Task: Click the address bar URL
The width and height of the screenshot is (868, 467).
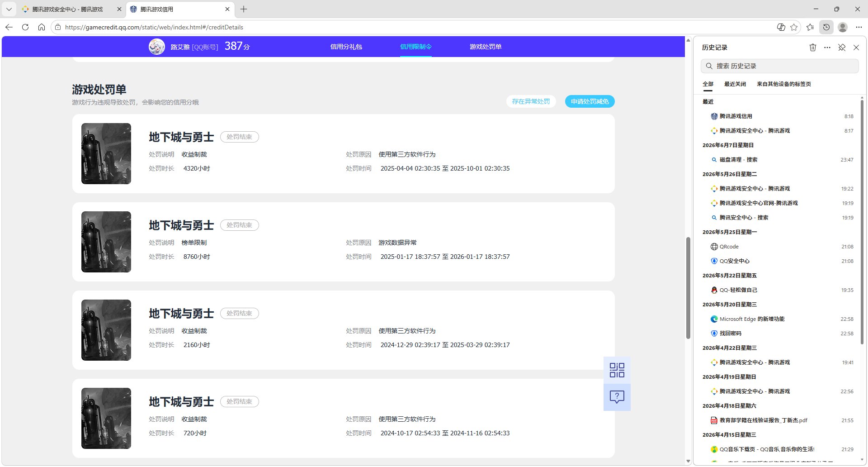Action: point(154,27)
